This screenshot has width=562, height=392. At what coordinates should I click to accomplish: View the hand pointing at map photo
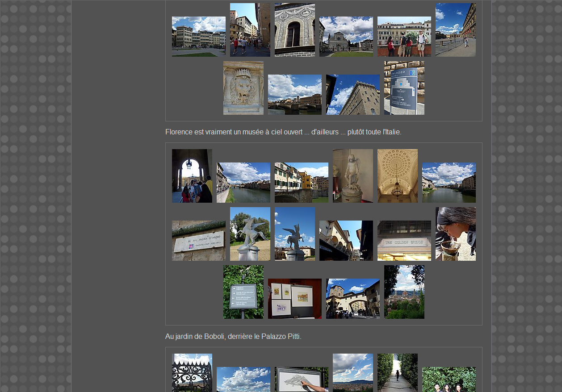pos(301,379)
